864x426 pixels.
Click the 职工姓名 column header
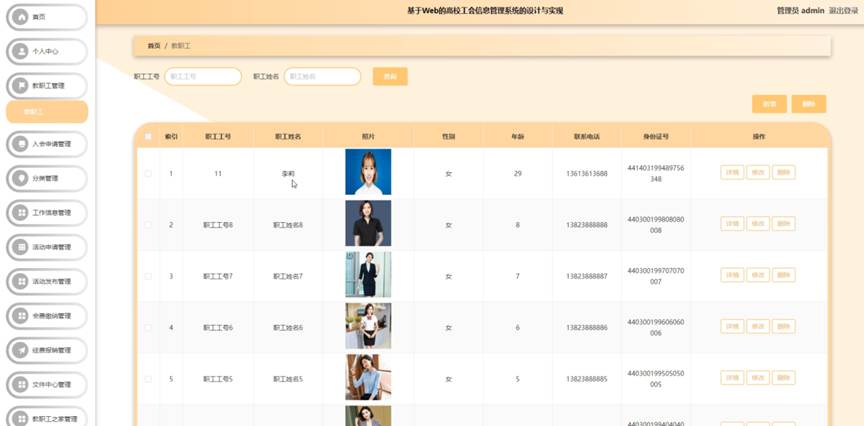pyautogui.click(x=288, y=137)
